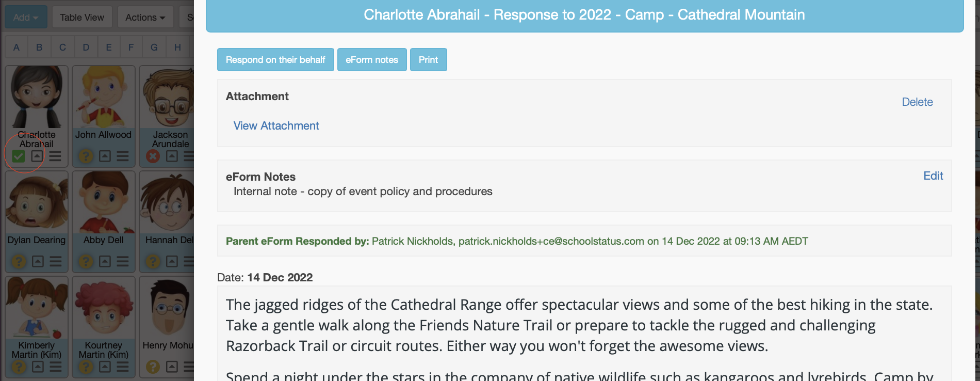The height and width of the screenshot is (381, 980).
Task: Click Dylan Dearing's yellow question status icon
Action: pos(19,261)
